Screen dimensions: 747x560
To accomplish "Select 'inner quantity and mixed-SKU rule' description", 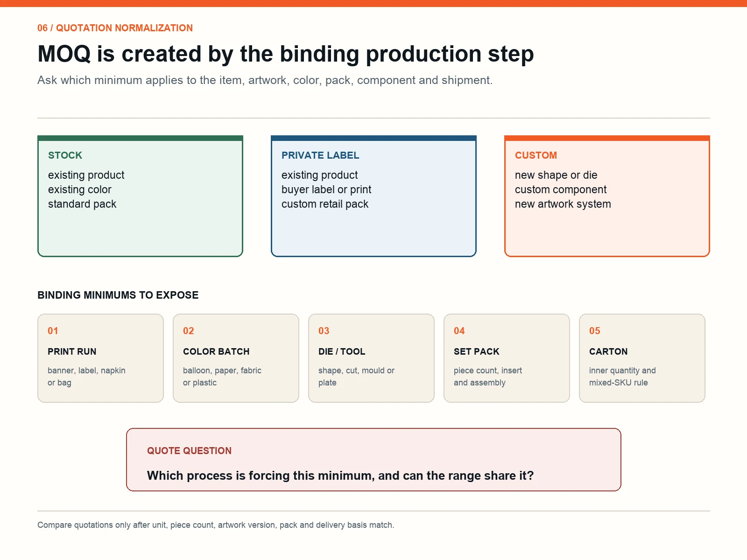I will [x=622, y=377].
